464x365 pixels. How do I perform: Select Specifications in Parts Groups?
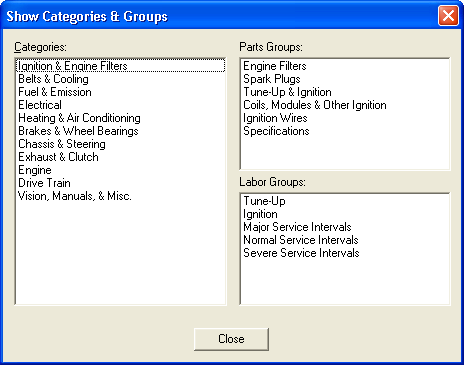[276, 131]
